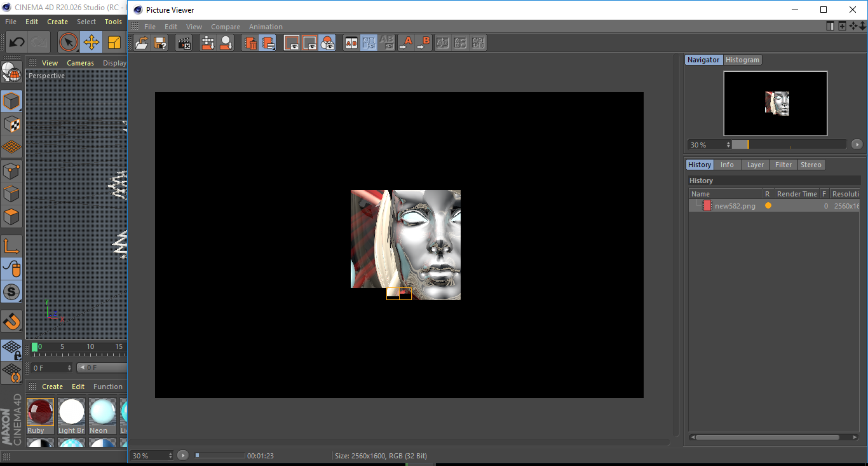Click the bottom-left 30 % zoom field
This screenshot has height=466, width=868.
pyautogui.click(x=151, y=455)
